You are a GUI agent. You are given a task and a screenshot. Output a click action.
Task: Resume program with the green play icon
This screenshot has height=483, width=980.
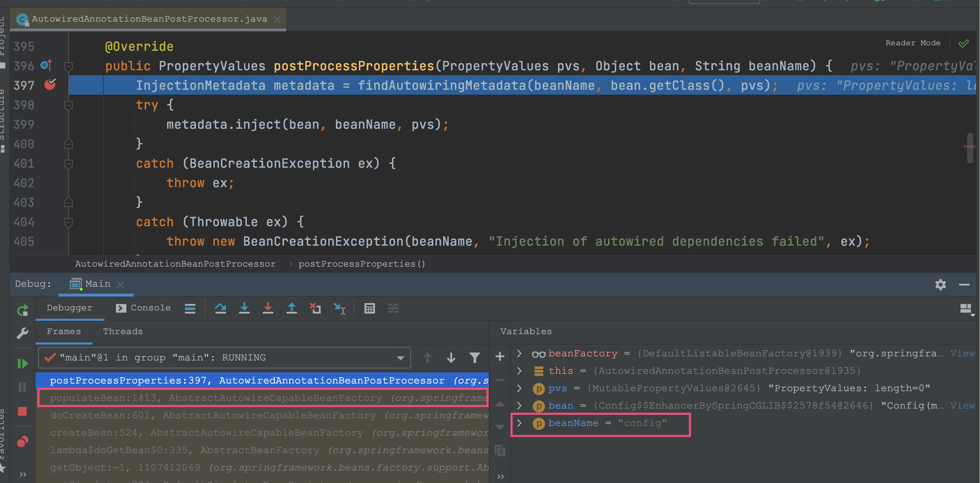coord(22,363)
